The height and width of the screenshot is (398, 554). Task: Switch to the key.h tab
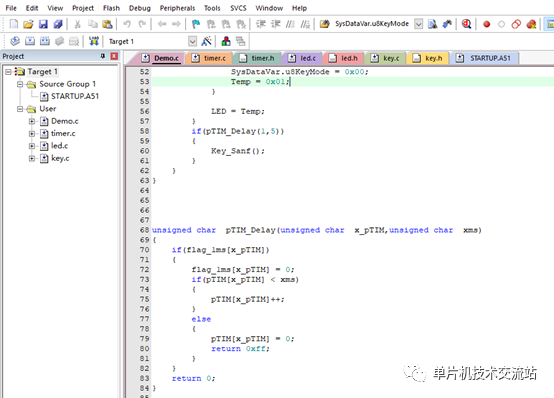point(428,58)
